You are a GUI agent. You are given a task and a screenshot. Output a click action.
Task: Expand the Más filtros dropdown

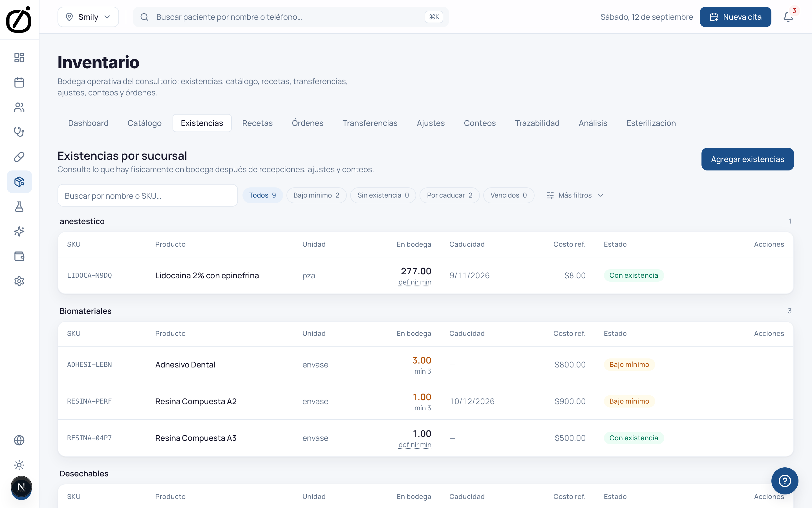click(x=574, y=195)
